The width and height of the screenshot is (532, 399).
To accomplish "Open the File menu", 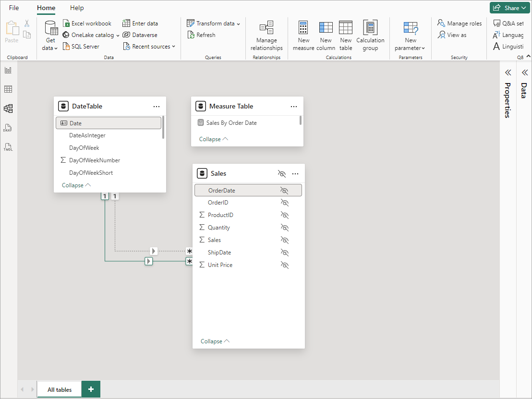I will point(14,8).
